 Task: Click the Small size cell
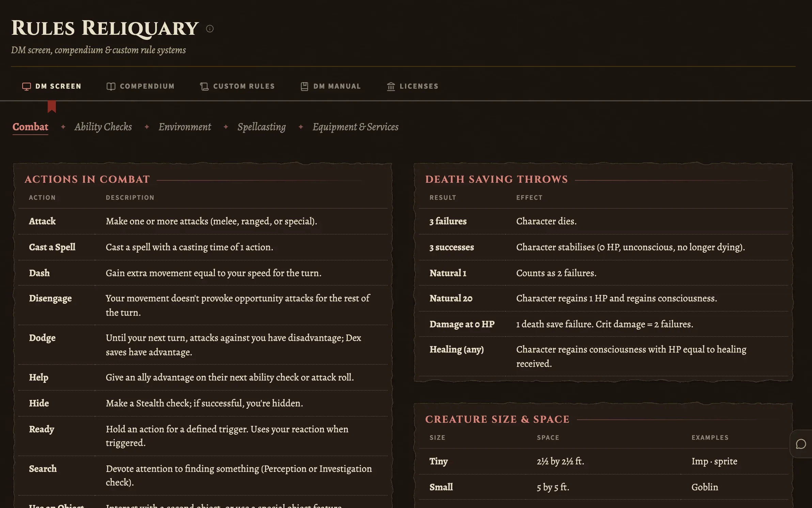click(x=441, y=487)
